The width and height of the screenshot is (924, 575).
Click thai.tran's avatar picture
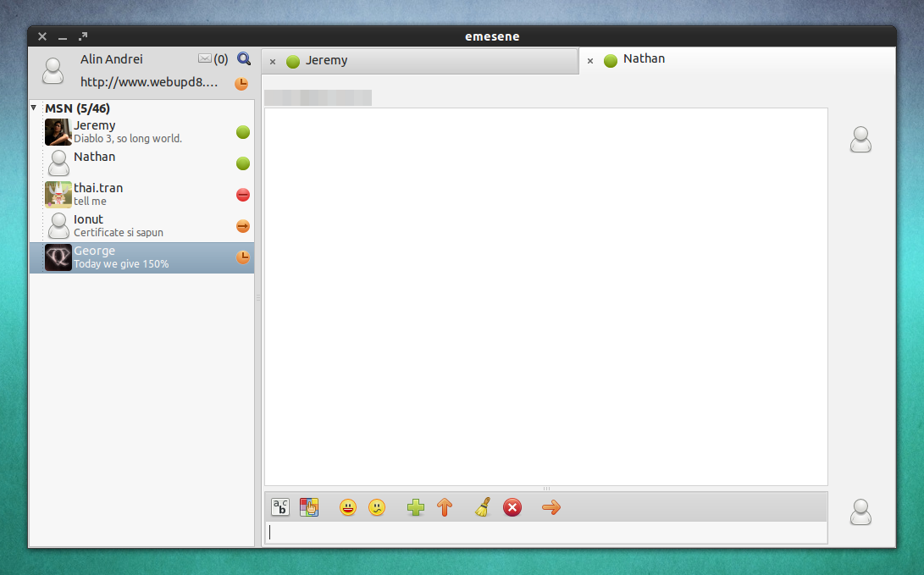[58, 195]
